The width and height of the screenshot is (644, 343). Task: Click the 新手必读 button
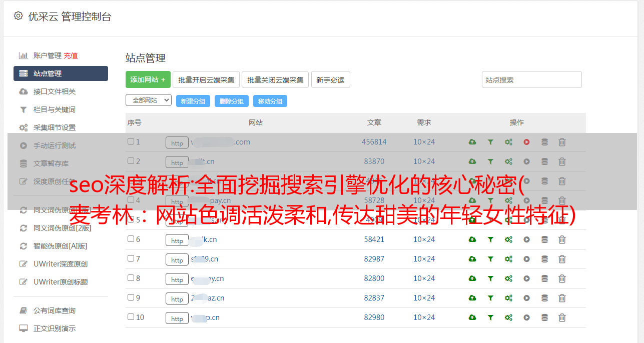tap(331, 79)
